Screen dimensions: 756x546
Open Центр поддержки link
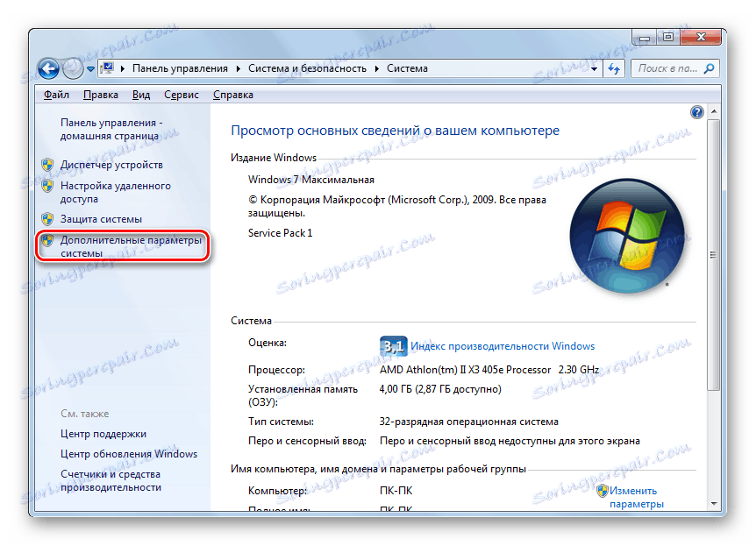[x=103, y=434]
